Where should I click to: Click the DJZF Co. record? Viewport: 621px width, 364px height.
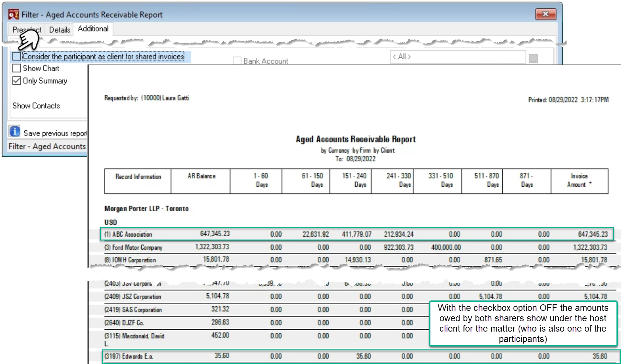coord(124,323)
